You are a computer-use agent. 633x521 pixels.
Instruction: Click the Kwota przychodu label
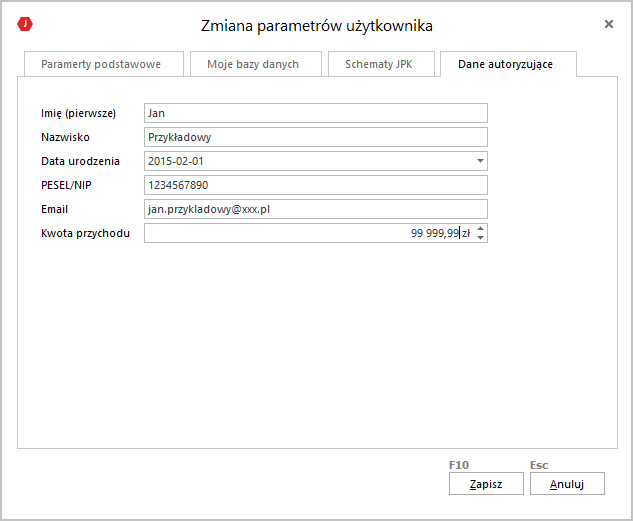pyautogui.click(x=85, y=233)
